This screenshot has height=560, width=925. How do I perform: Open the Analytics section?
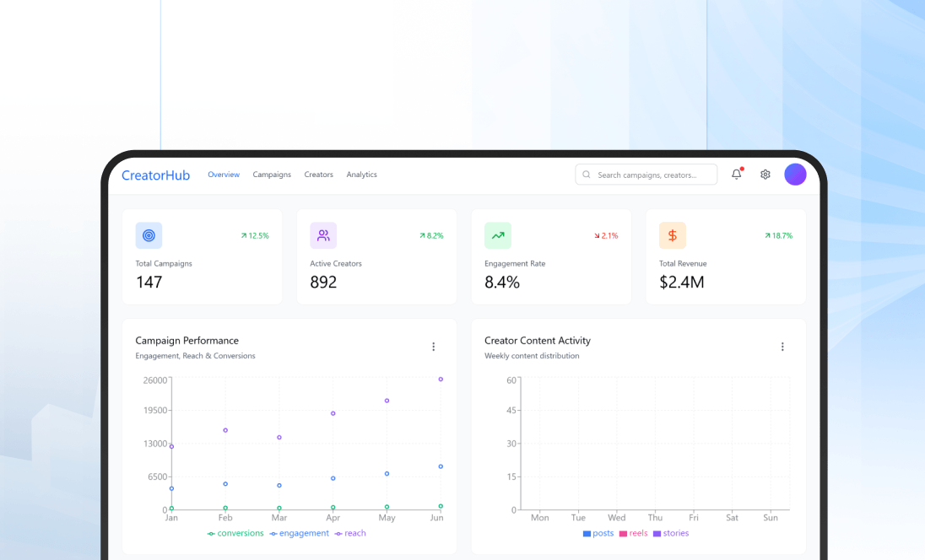(x=361, y=175)
